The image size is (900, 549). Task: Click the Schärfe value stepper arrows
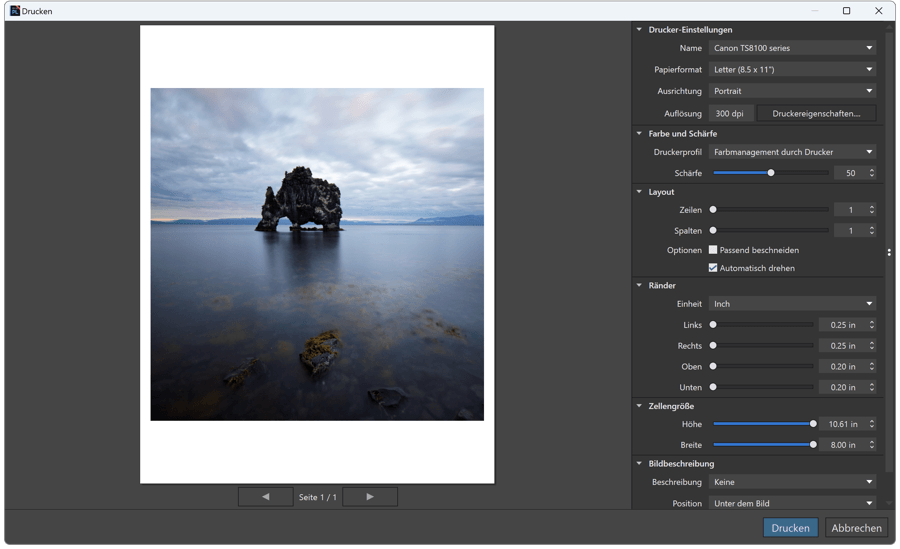tap(871, 173)
